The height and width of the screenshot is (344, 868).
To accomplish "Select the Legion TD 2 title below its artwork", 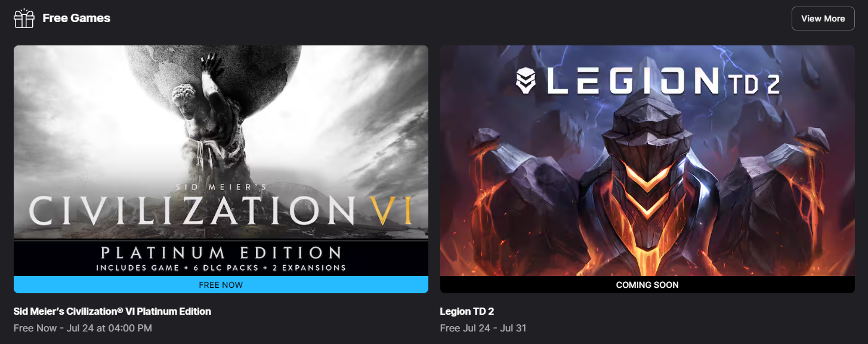I will coord(467,311).
